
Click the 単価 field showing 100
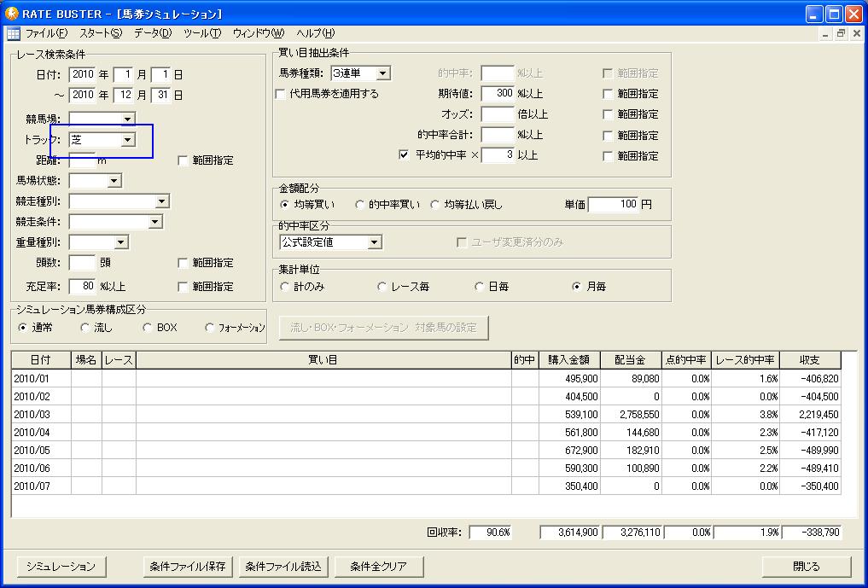614,204
